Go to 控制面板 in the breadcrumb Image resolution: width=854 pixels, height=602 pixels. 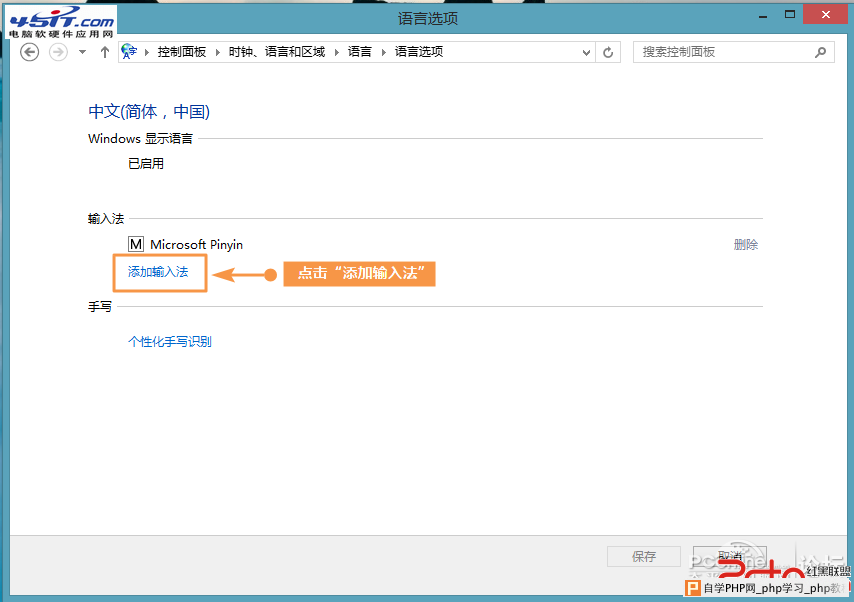(x=181, y=52)
